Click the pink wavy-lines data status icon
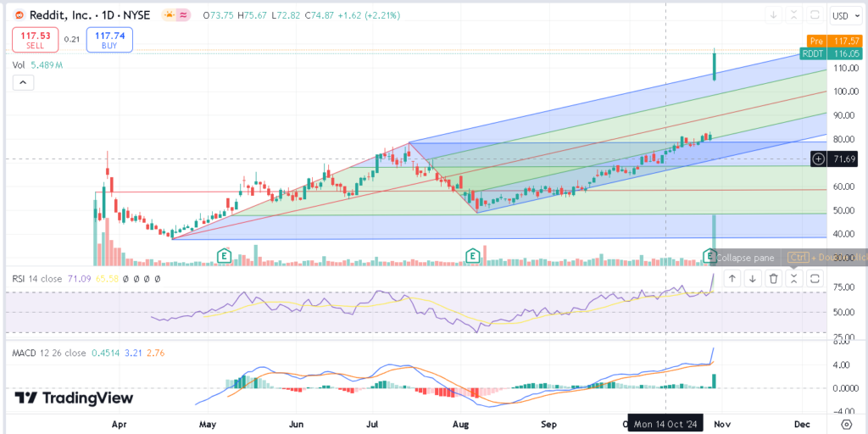 point(182,15)
